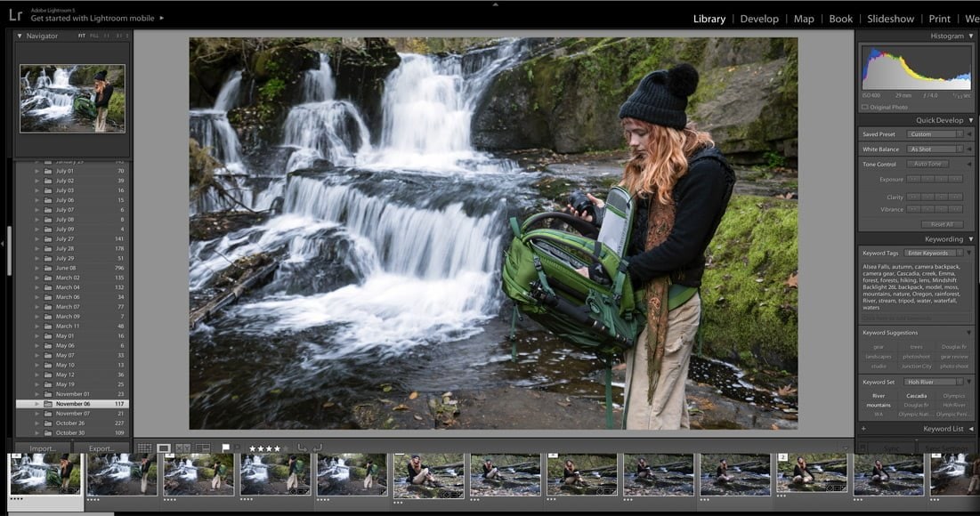Viewport: 980px width, 516px height.
Task: Click the Import button
Action: (43, 448)
